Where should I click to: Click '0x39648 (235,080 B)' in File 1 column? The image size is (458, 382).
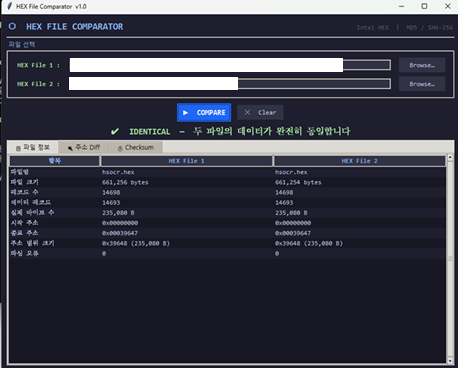[x=136, y=243]
